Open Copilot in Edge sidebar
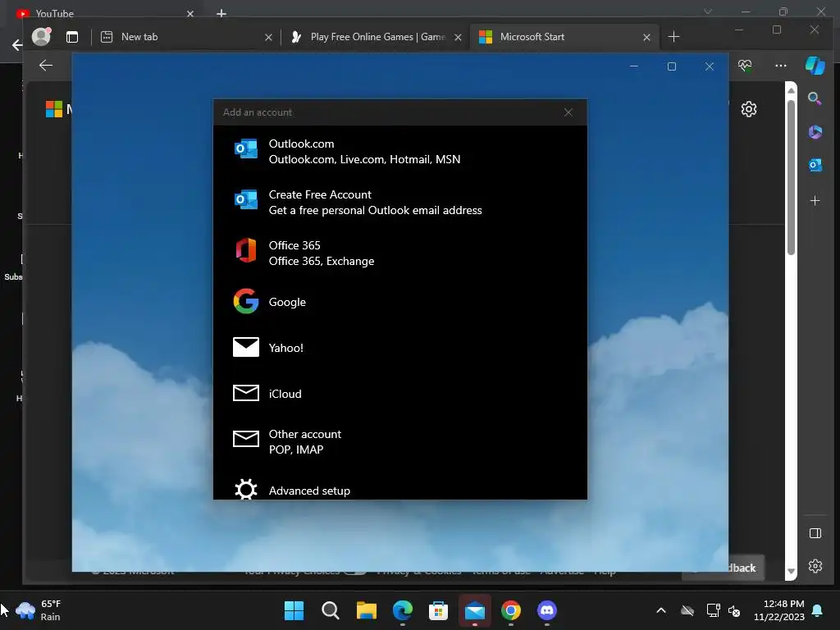 (815, 66)
